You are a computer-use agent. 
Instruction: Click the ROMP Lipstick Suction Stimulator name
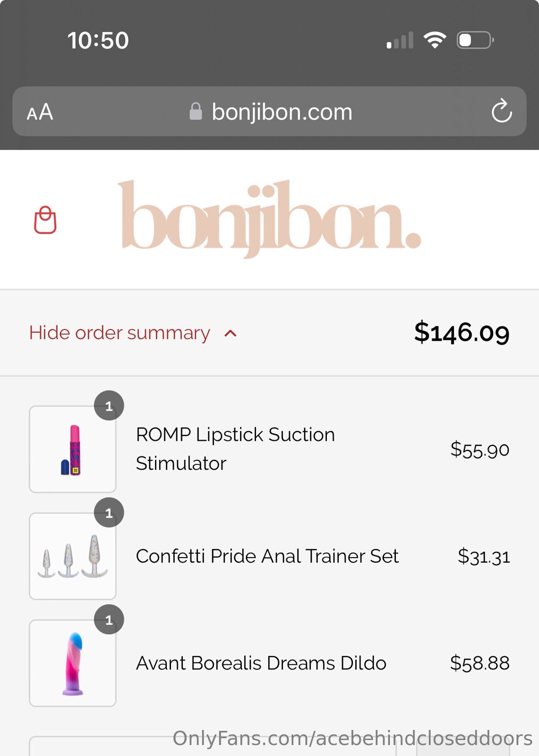235,449
